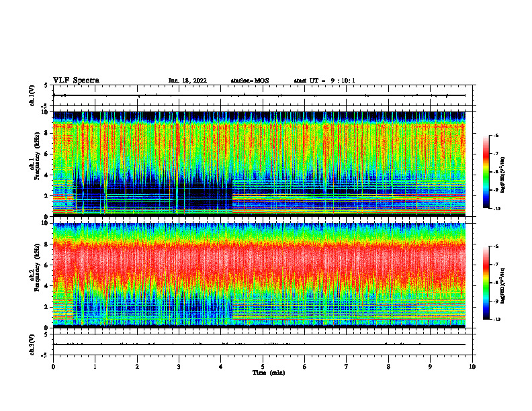Click the ch.1 frequency axis "6" tick label
This screenshot has width=532, height=411.
(46, 154)
